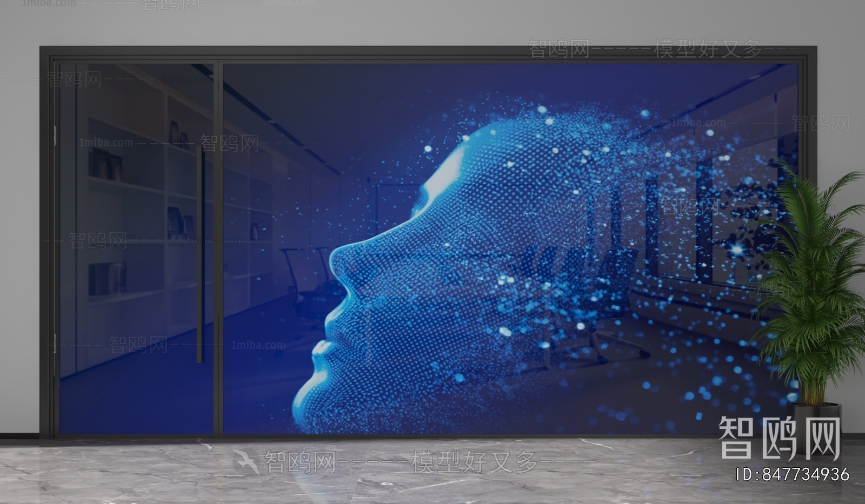Click the vertical mullion dividing the glass panels
865x504 pixels.
[218, 248]
